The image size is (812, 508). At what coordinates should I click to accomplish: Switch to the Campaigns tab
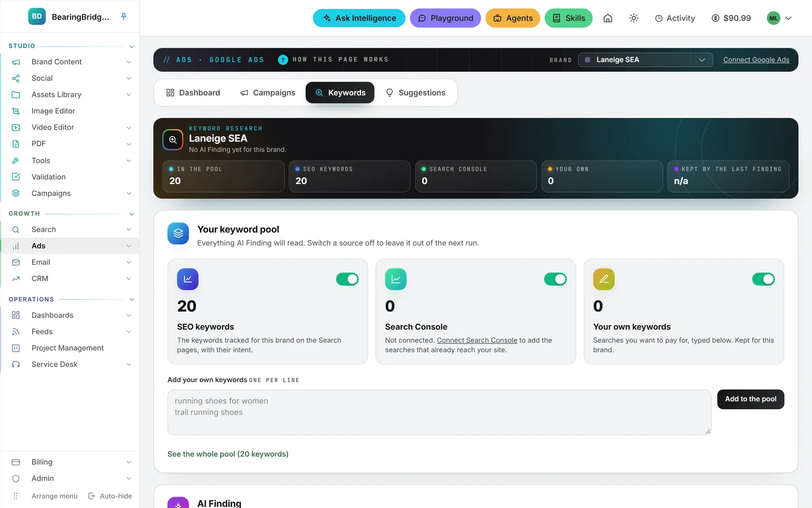[267, 93]
